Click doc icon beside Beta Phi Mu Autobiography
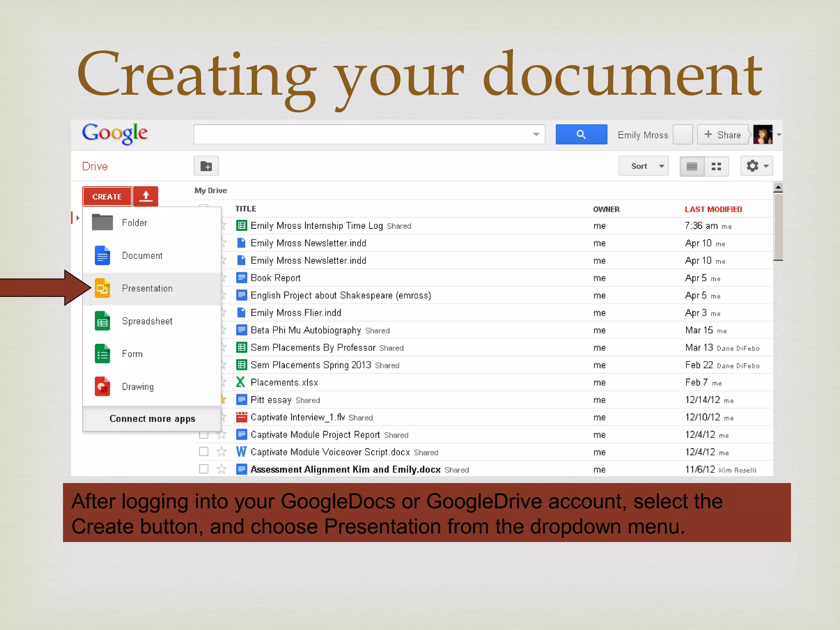 (242, 330)
